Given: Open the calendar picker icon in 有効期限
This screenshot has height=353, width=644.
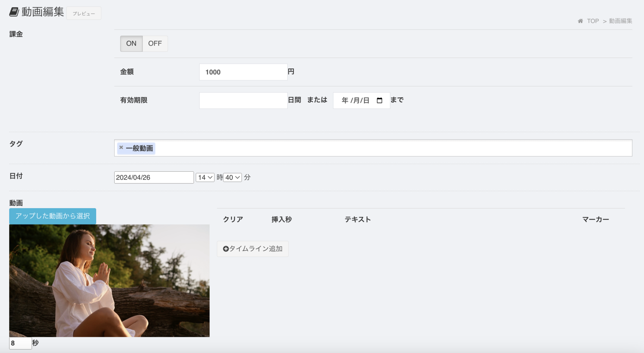Looking at the screenshot, I should (380, 100).
